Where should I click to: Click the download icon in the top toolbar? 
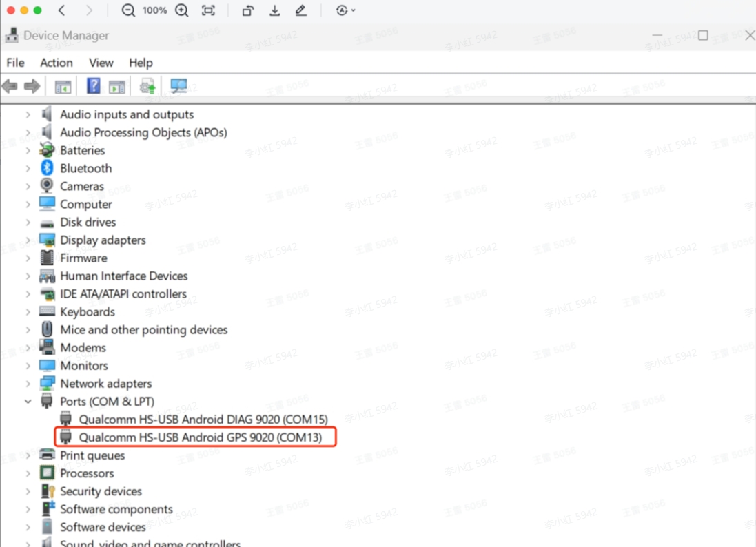(x=274, y=10)
